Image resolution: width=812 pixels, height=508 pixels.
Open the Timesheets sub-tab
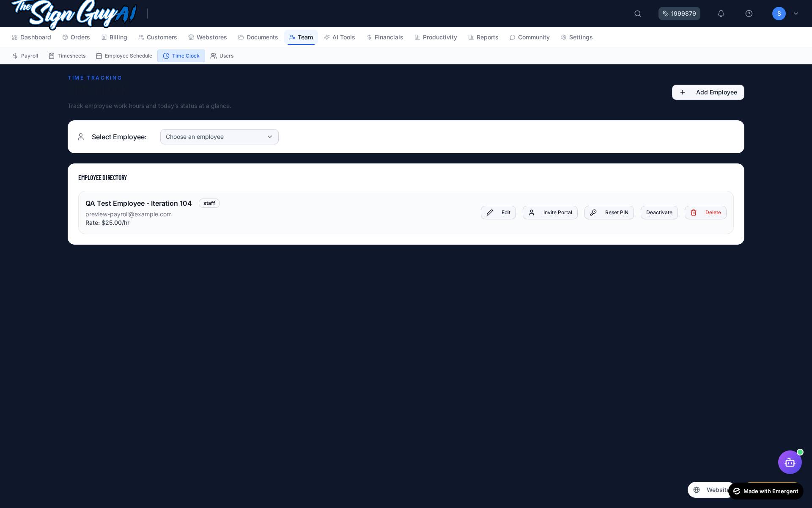pyautogui.click(x=67, y=56)
